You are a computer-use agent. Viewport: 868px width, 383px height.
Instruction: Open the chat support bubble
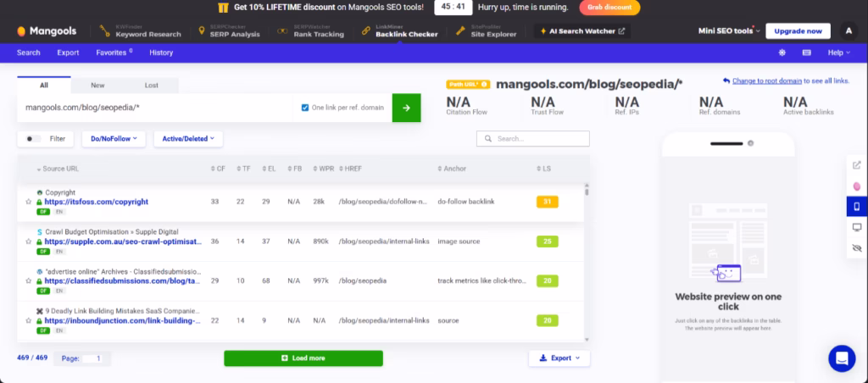[842, 358]
